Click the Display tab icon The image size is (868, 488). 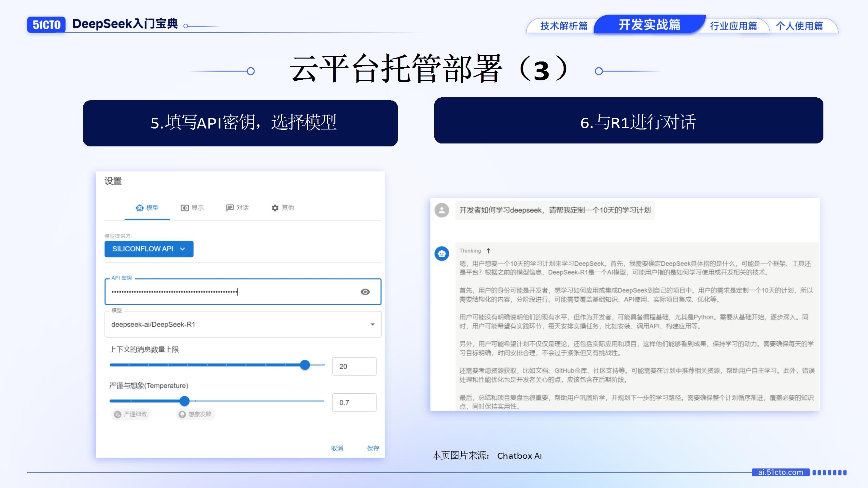185,208
